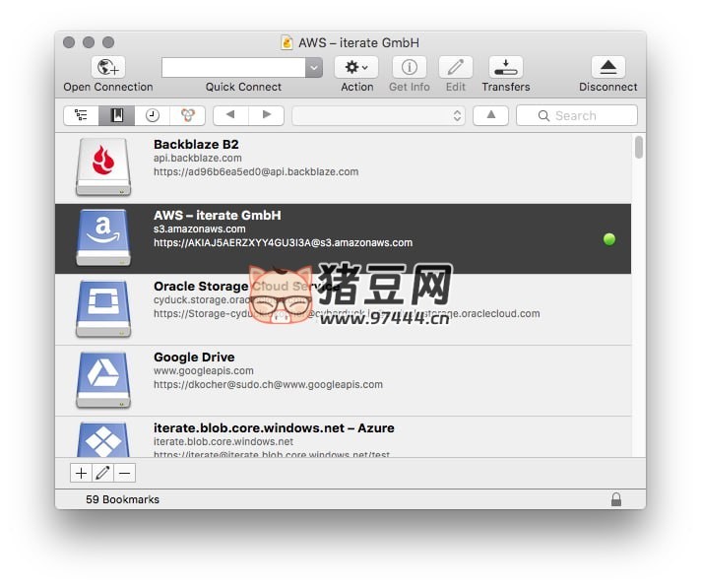
Task: Click the 'AWS – iterate GmbH' bookmark title
Action: (218, 215)
